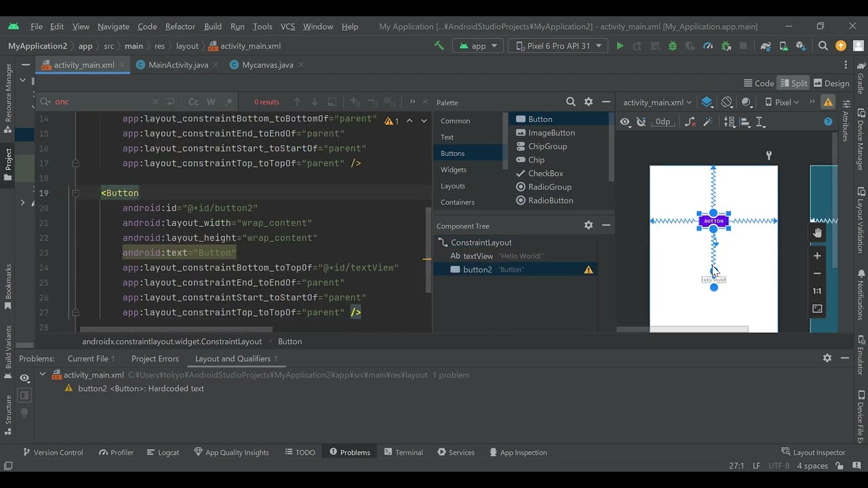This screenshot has width=868, height=488.
Task: Toggle autoconnect magnet in the design toolbar
Action: [641, 122]
